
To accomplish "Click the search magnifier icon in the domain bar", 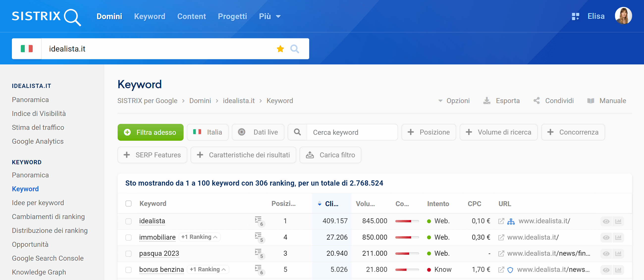I will (x=295, y=49).
